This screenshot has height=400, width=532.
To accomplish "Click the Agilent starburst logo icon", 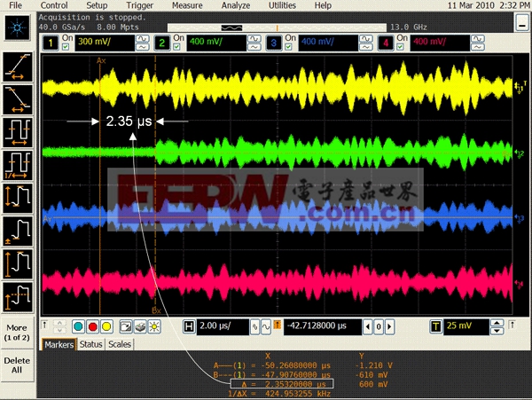I will [17, 27].
